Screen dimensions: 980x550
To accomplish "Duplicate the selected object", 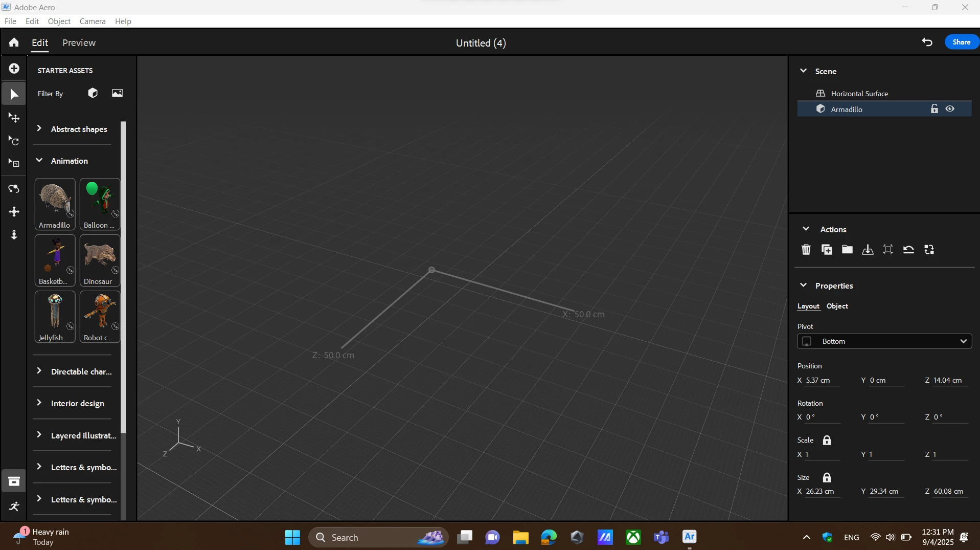I will pos(827,250).
